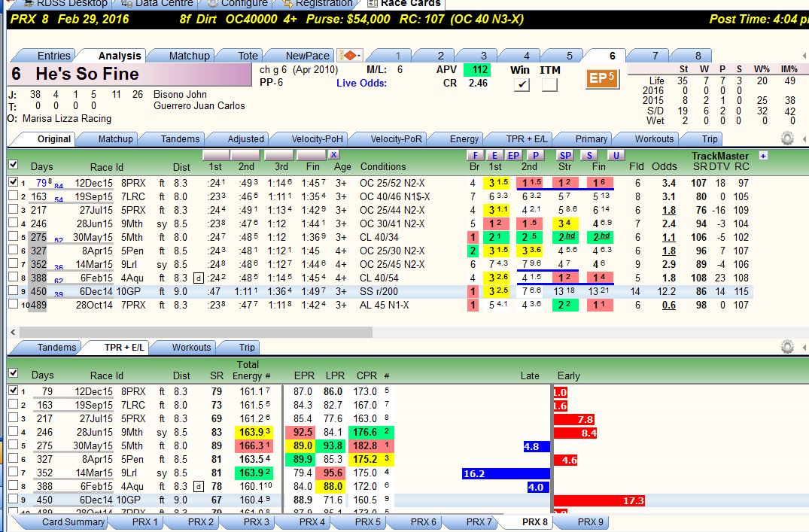Click the plus icon beside TrackMaster header
The height and width of the screenshot is (532, 809).
point(763,155)
